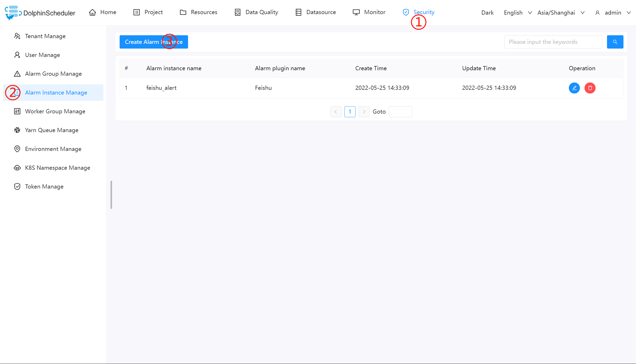Click the delete icon for feishu_alert

click(590, 88)
